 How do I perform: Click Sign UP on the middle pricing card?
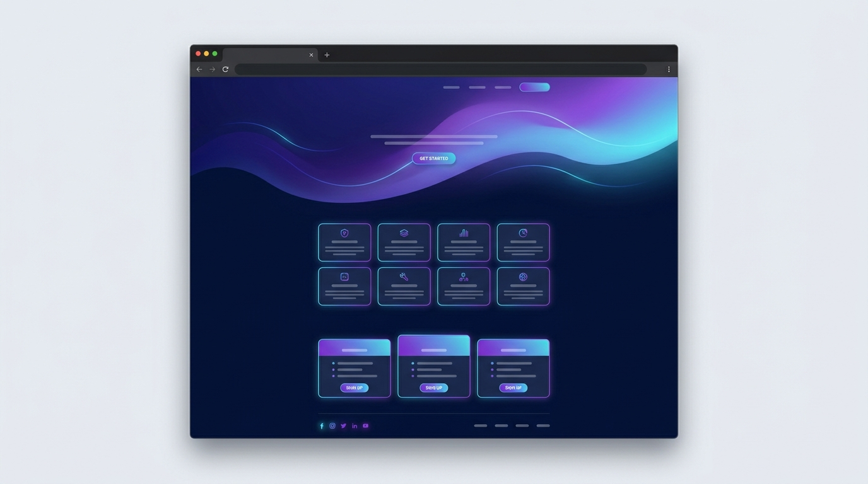pyautogui.click(x=434, y=388)
